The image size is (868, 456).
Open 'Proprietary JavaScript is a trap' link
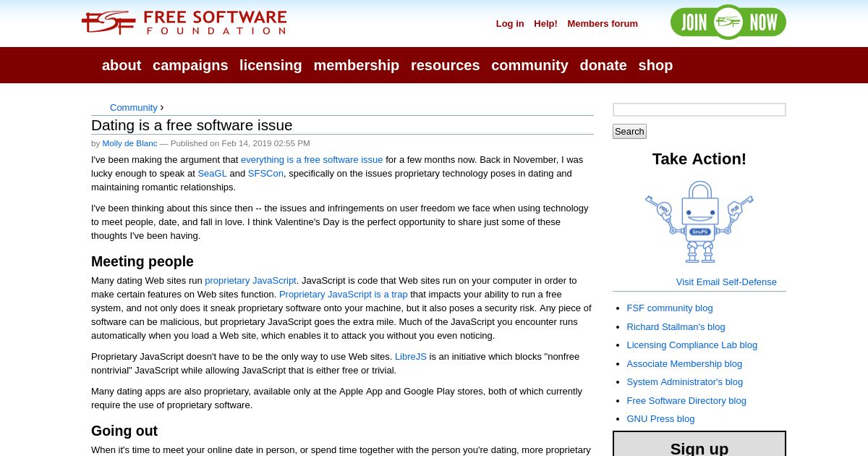coord(344,295)
